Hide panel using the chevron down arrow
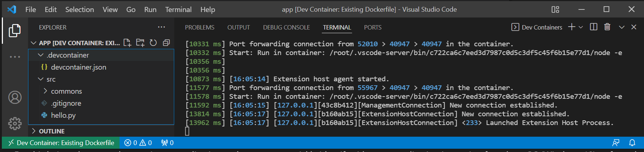 (x=622, y=27)
